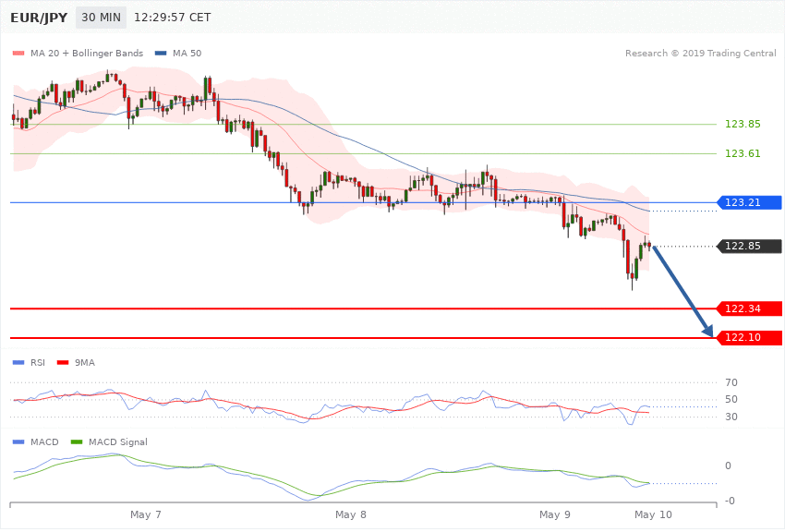Select the 30 MIN timeframe badge
The width and height of the screenshot is (785, 532).
coord(102,18)
